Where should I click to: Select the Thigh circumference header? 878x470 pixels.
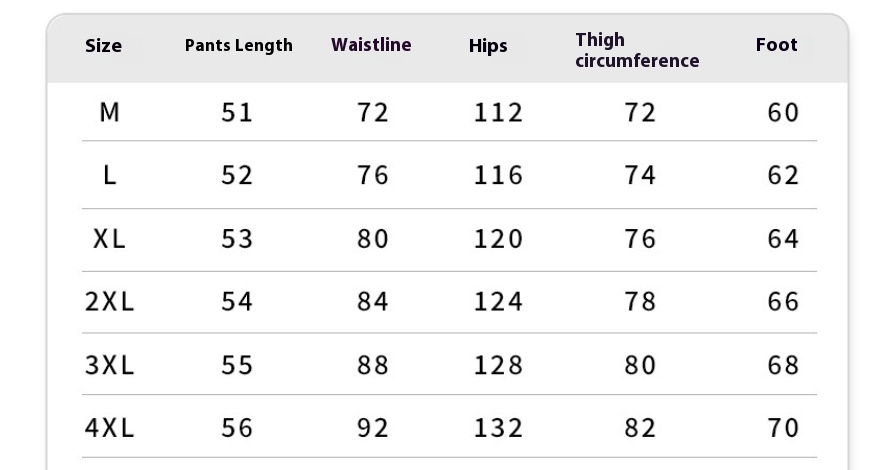pos(637,50)
